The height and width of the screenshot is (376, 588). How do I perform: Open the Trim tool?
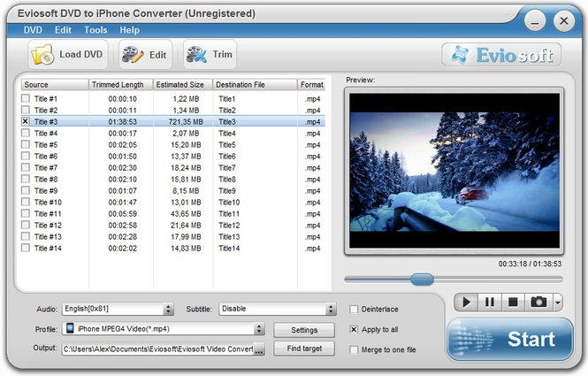click(x=210, y=55)
